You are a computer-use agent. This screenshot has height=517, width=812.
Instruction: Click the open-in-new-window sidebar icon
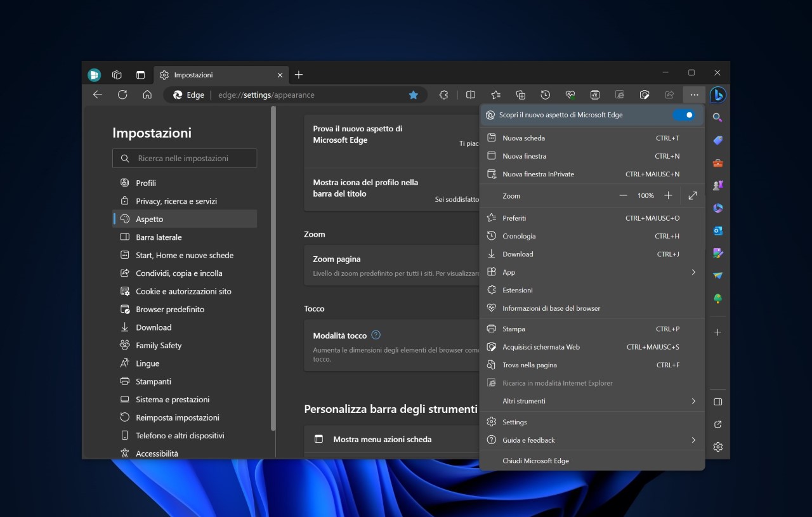(x=717, y=424)
